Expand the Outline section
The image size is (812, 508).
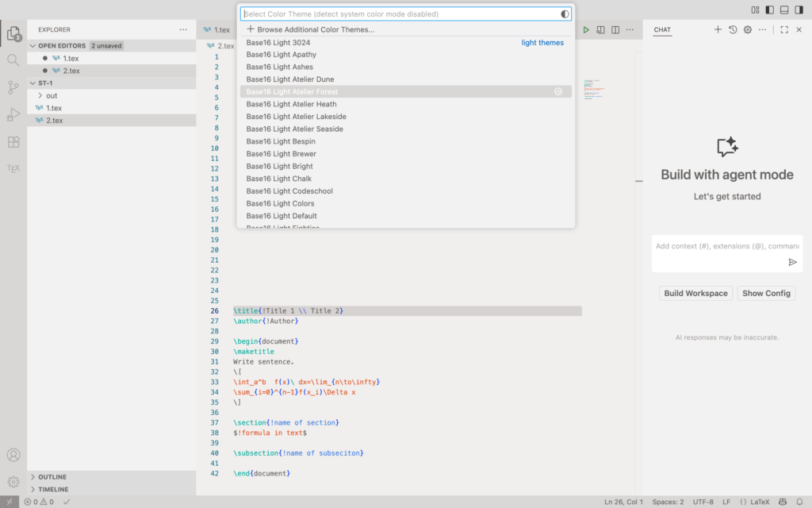pos(52,477)
